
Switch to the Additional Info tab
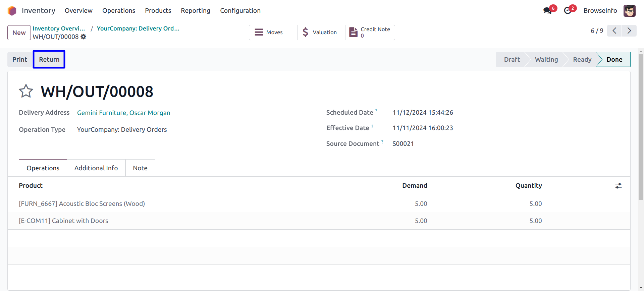pyautogui.click(x=96, y=168)
